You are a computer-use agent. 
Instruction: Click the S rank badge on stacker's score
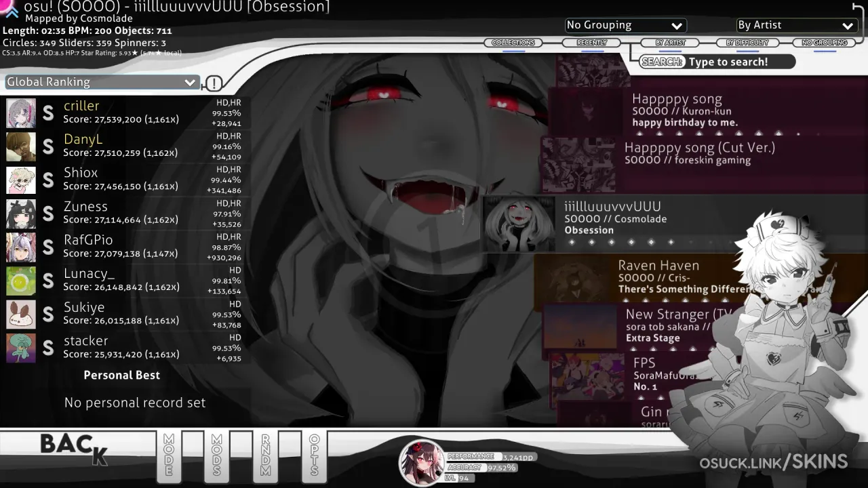(x=48, y=348)
